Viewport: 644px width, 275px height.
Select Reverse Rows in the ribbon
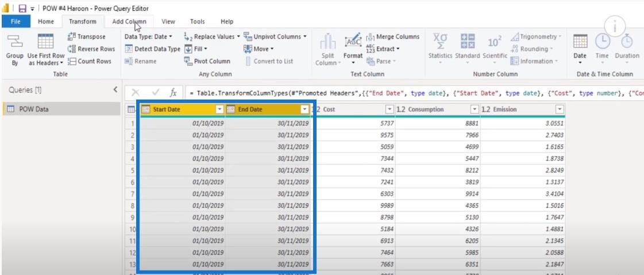[91, 49]
